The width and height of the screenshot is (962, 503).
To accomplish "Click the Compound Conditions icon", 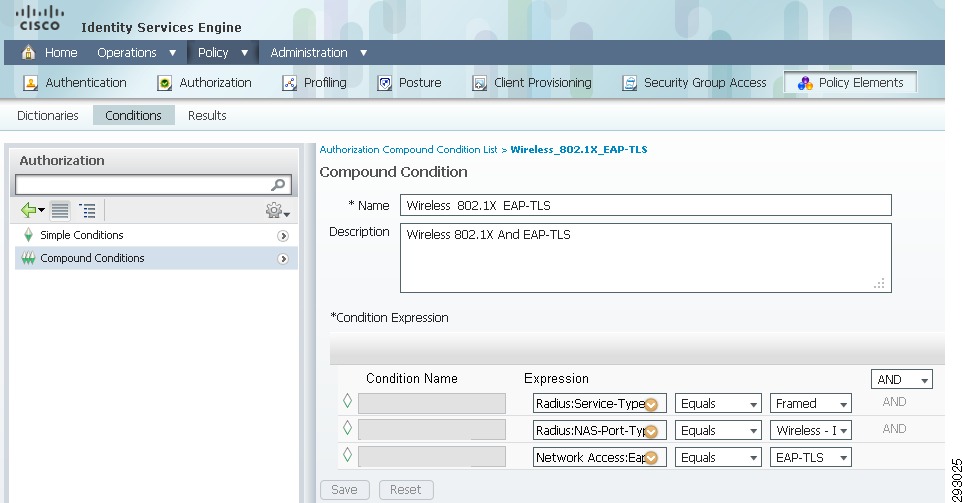I will tap(28, 258).
